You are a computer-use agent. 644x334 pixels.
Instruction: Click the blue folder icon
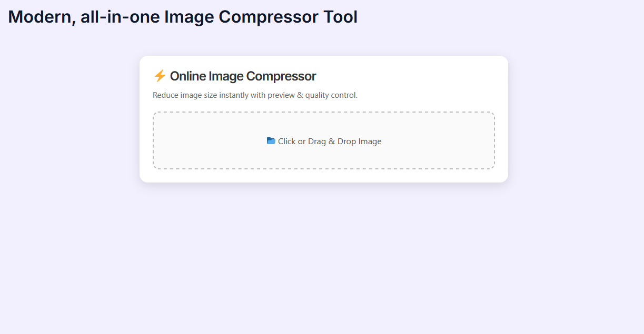coord(271,141)
